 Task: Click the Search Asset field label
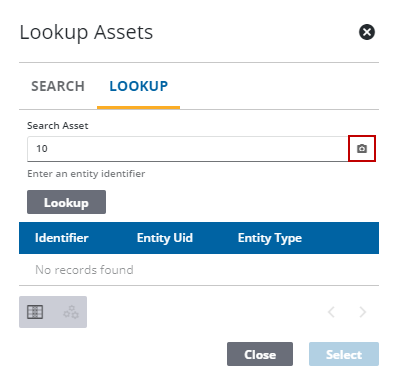tap(58, 126)
